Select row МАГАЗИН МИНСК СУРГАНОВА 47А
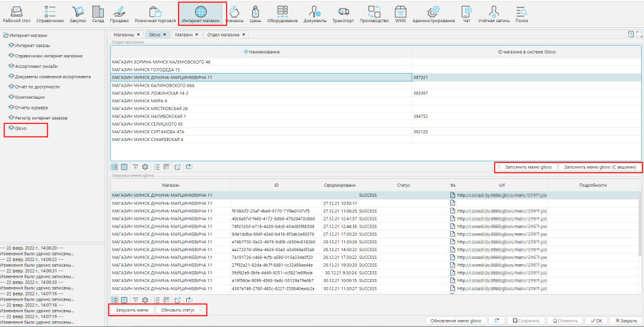This screenshot has height=327, width=644. tap(149, 132)
